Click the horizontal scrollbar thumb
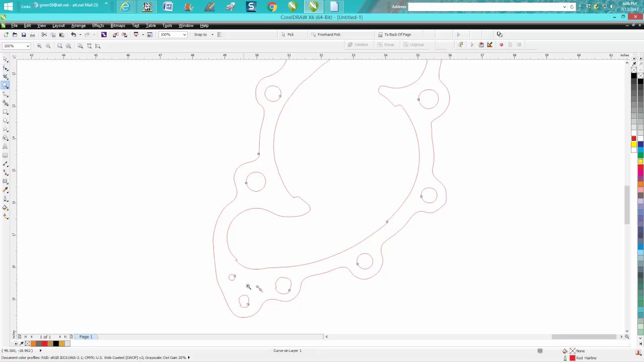The height and width of the screenshot is (362, 644). (x=584, y=337)
